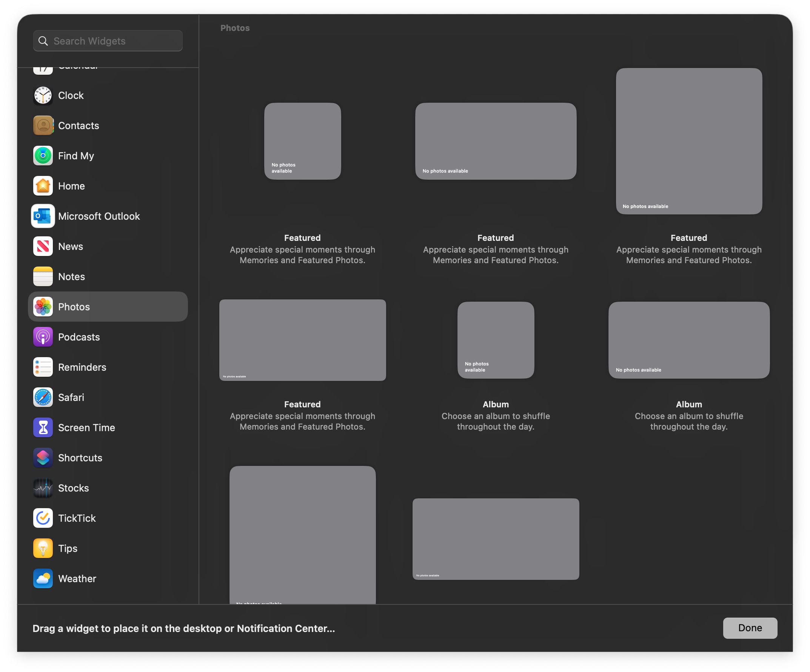Select the Find My app icon
810x672 pixels.
pyautogui.click(x=43, y=156)
